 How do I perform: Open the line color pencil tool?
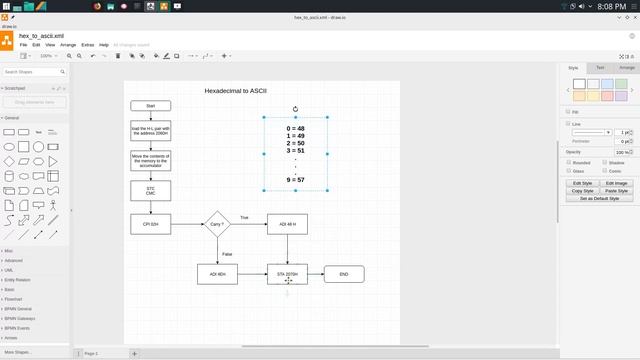point(167,56)
